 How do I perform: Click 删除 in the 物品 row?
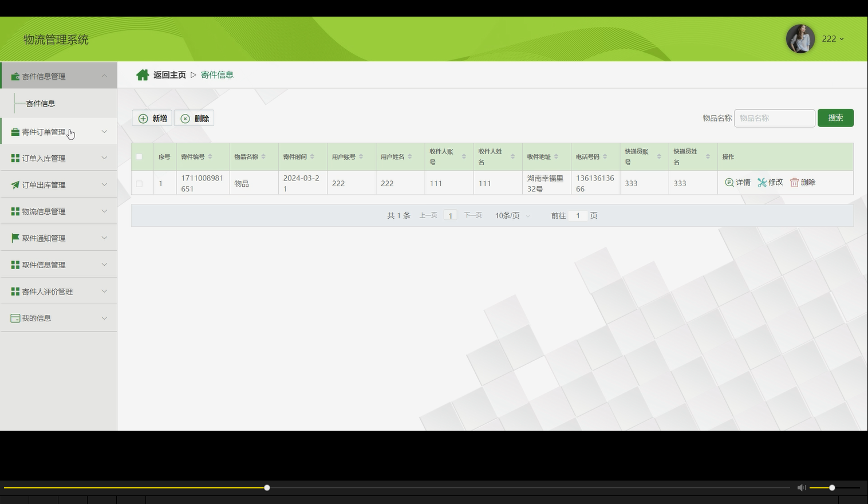[x=803, y=182]
